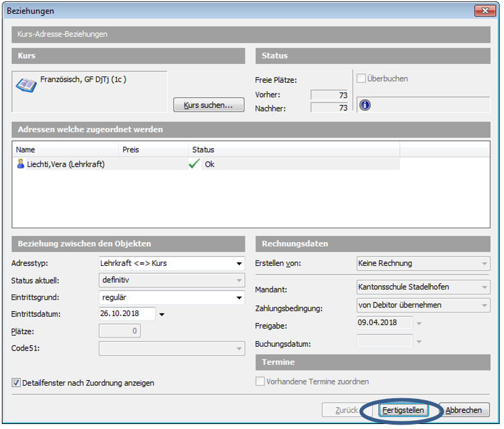Open the Code51 dropdown
Screen dimensions: 504x429
click(239, 349)
